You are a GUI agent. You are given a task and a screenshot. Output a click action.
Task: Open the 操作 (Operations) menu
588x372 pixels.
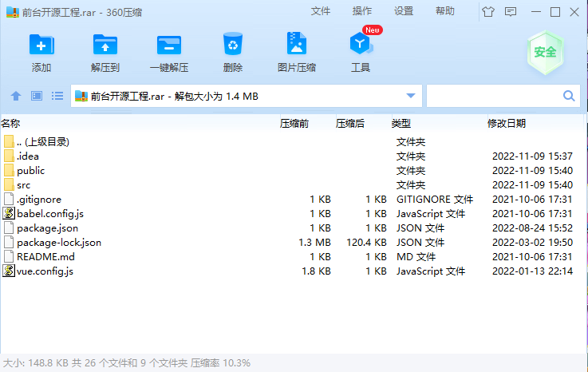[362, 11]
